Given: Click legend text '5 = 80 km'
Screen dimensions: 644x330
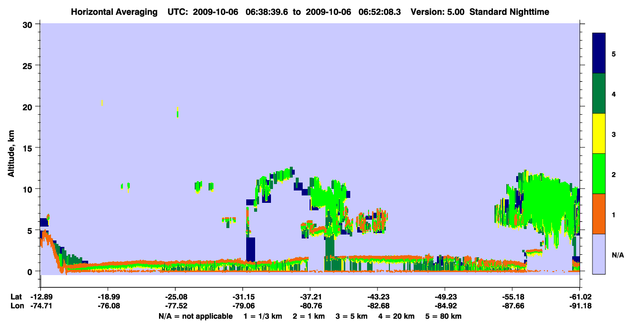Looking at the screenshot, I should (x=443, y=316).
